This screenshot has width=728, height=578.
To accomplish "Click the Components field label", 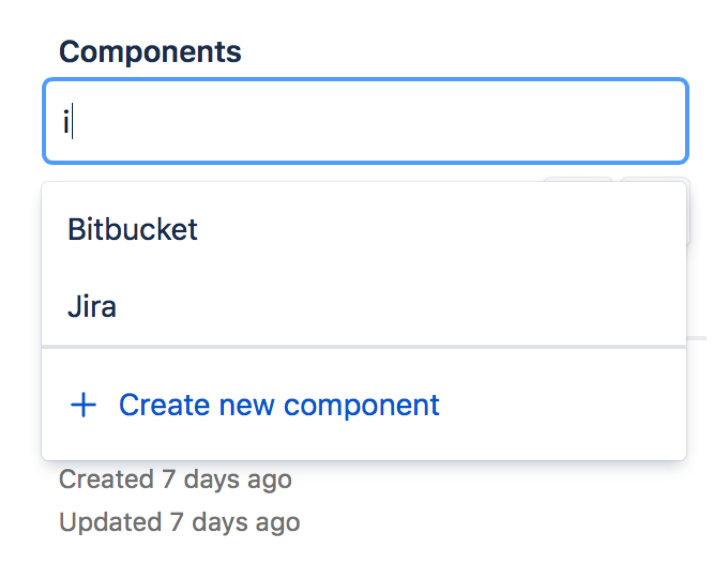I will pos(150,52).
